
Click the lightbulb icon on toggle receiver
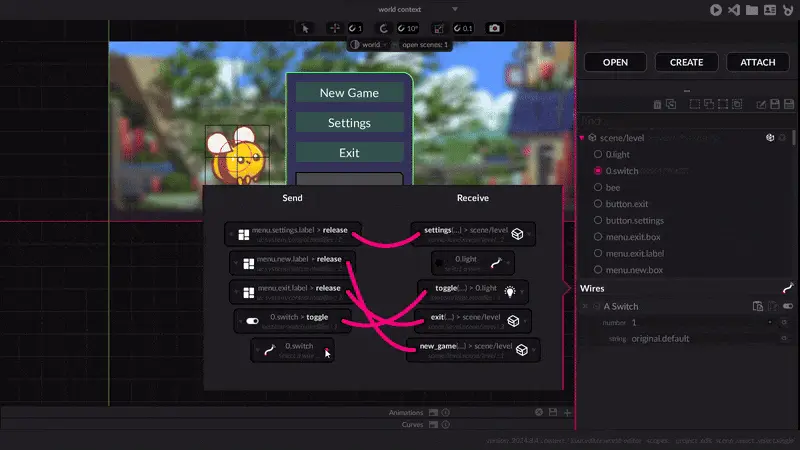pos(509,291)
